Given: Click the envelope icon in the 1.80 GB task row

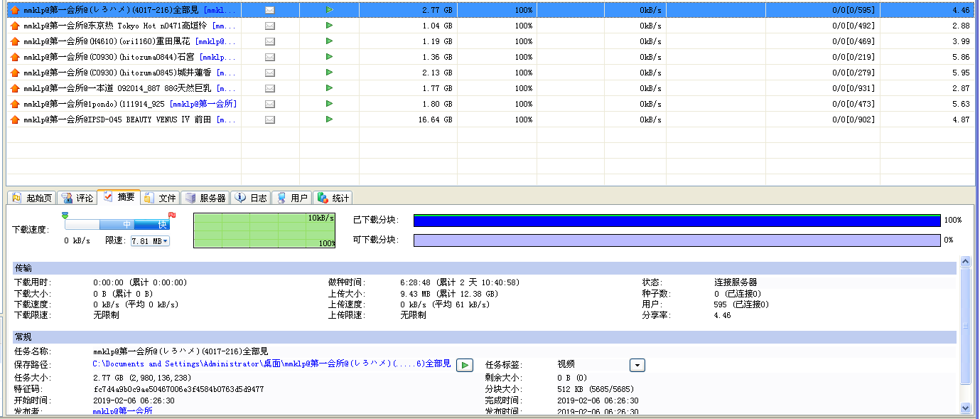Looking at the screenshot, I should pos(270,104).
